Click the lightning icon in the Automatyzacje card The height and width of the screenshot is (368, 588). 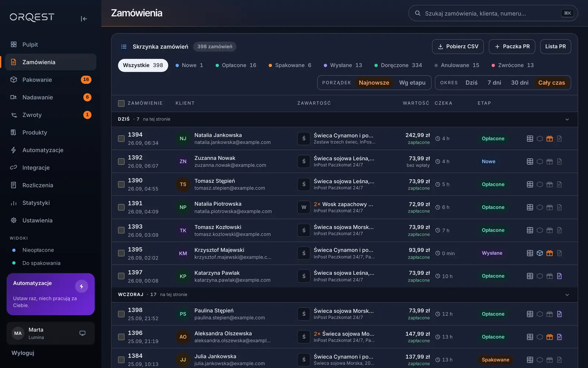click(x=82, y=286)
